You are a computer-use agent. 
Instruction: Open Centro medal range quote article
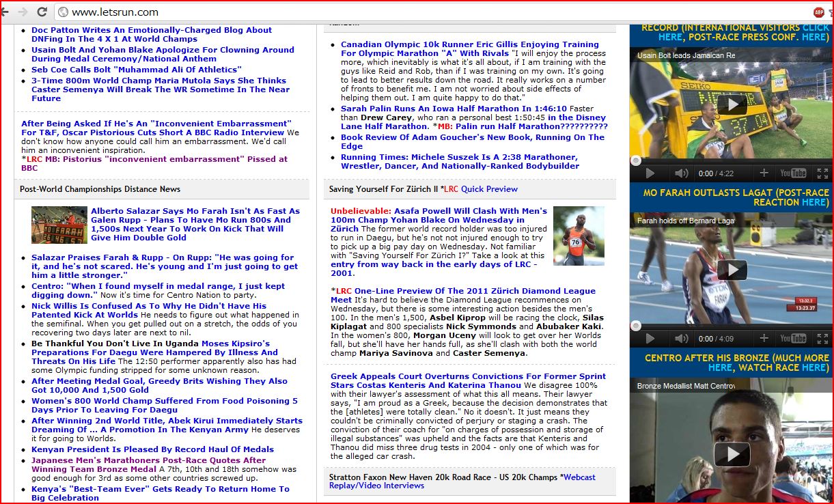click(158, 291)
